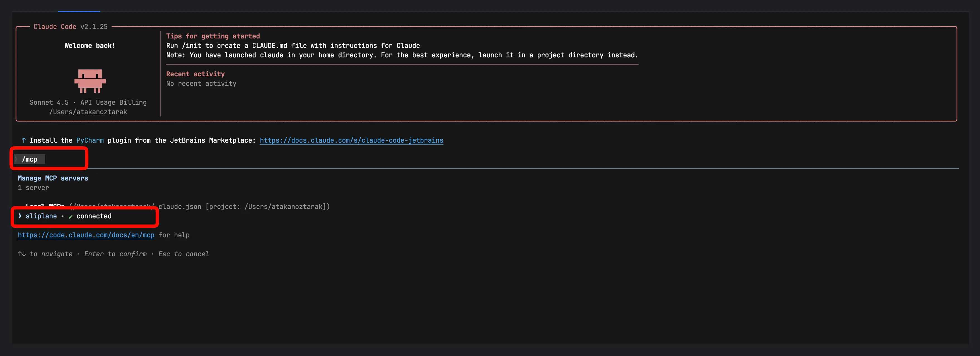Click the Sonnet 4.5 model label
Screen dimensions: 980x356
49,103
